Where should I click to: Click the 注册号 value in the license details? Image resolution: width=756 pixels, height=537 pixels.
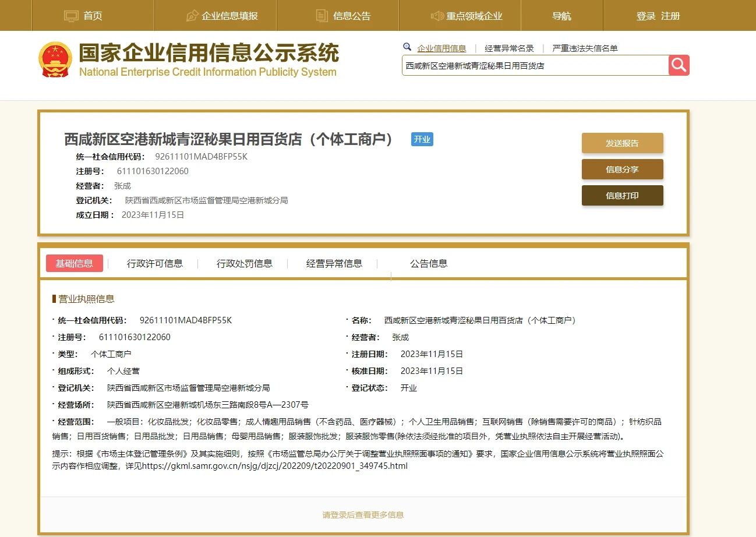135,337
